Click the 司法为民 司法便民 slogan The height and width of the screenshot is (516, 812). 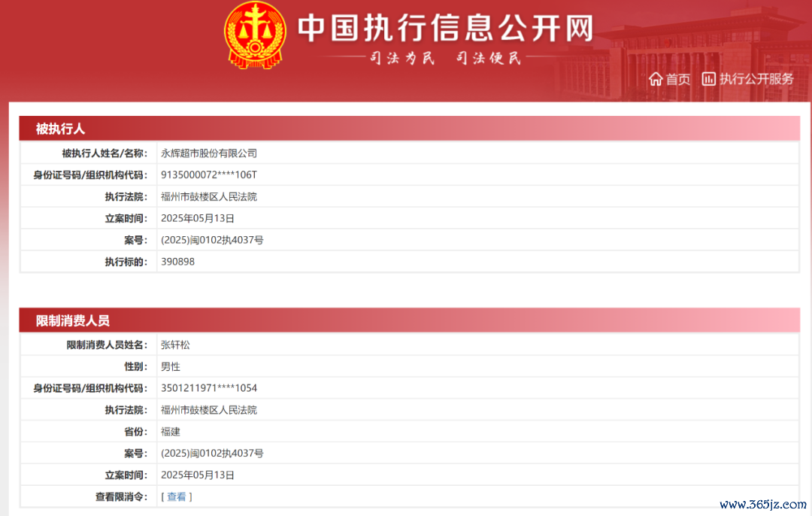point(445,58)
